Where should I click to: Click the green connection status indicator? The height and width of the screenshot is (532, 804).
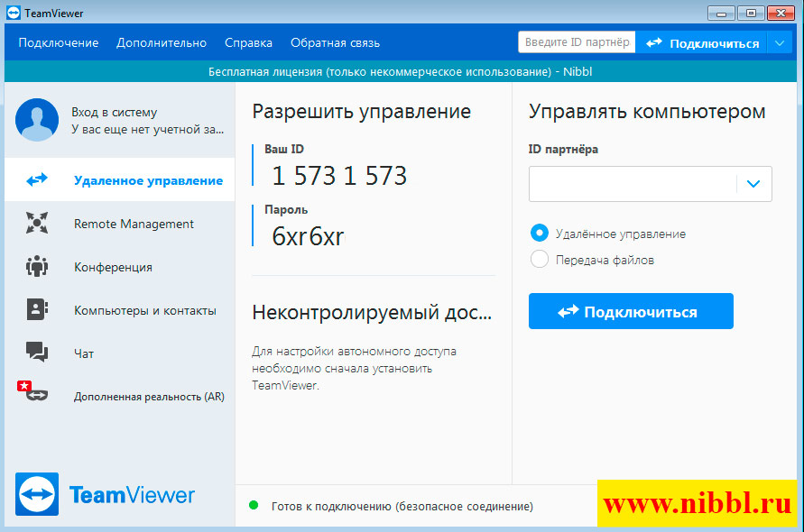254,505
